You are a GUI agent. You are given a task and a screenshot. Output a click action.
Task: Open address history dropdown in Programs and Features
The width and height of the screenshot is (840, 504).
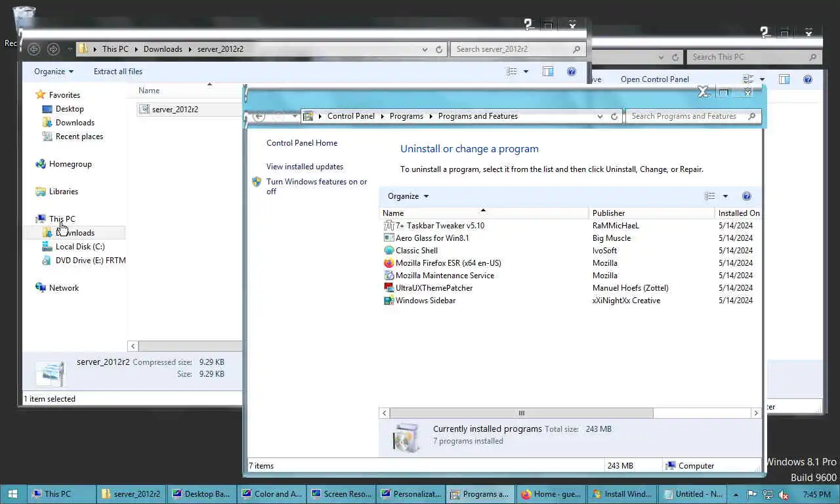tap(600, 116)
